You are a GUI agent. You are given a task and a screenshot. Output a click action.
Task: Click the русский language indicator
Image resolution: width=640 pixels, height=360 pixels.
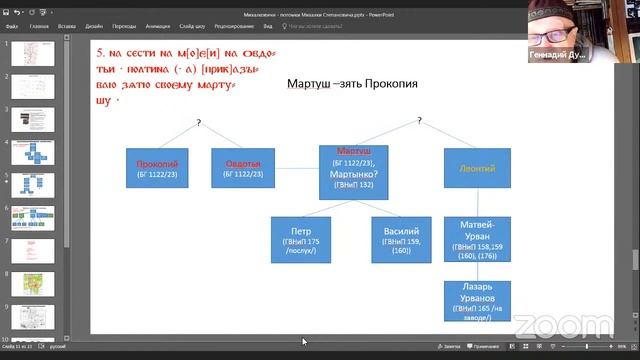click(x=58, y=347)
